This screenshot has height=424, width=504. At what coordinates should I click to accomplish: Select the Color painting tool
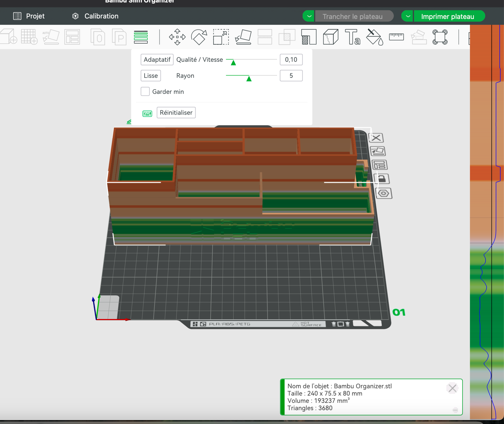tap(375, 37)
